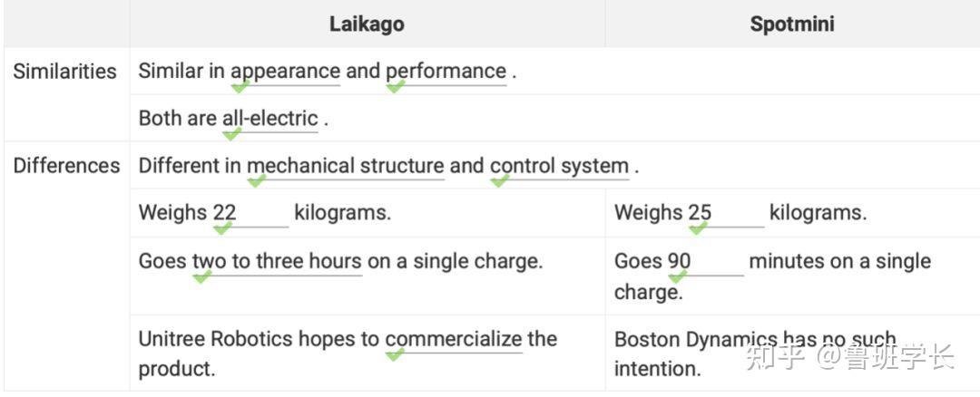Click the Differences row label

66,166
